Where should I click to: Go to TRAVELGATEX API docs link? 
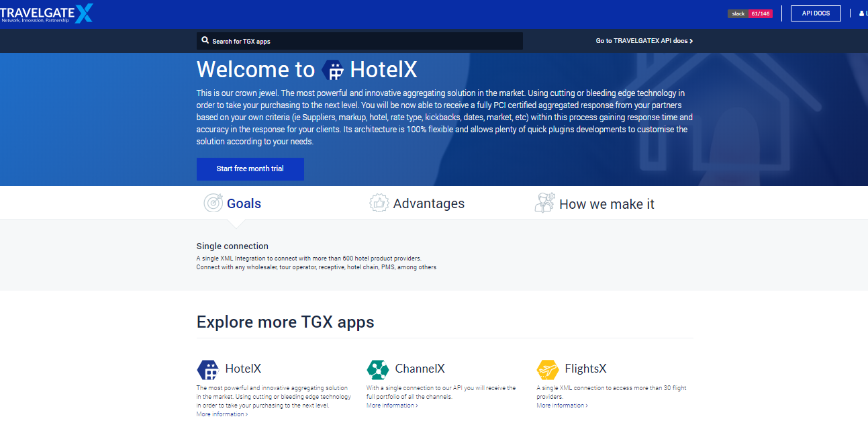(644, 41)
